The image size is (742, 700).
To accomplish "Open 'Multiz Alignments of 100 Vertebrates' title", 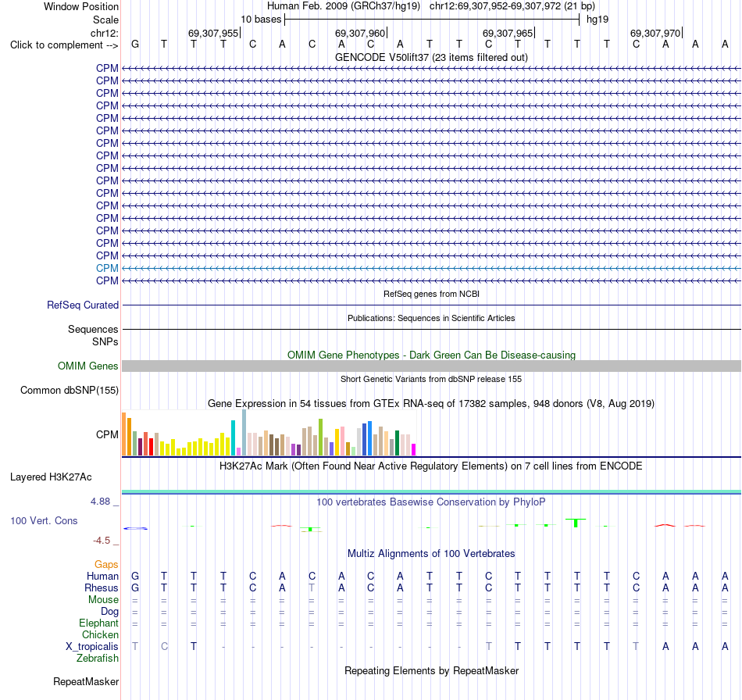I will click(x=431, y=554).
